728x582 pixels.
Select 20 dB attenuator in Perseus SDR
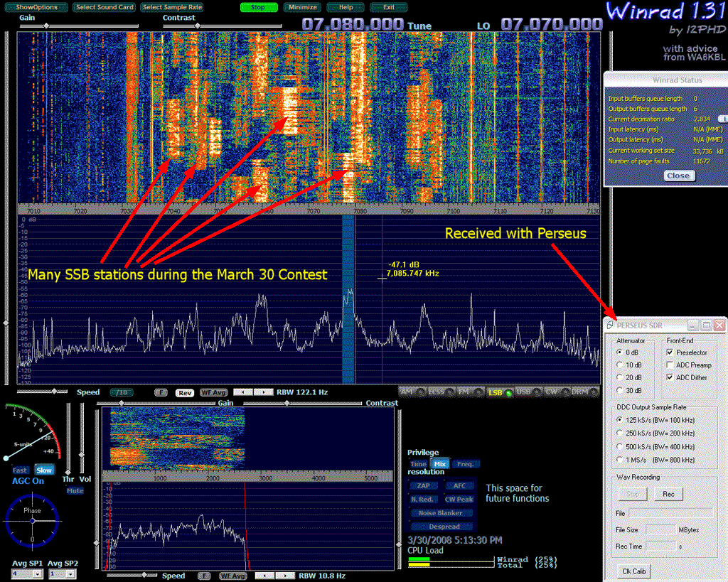point(630,377)
